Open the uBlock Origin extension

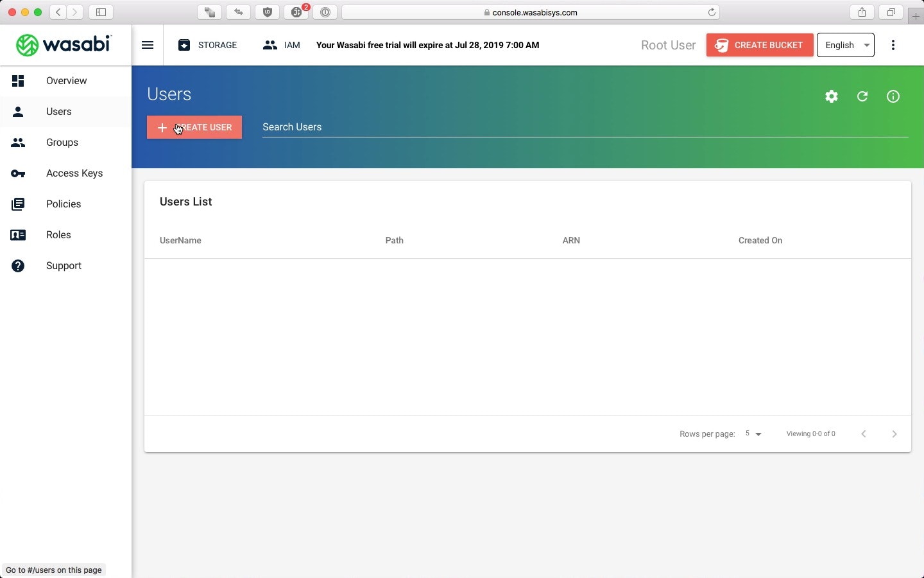268,12
